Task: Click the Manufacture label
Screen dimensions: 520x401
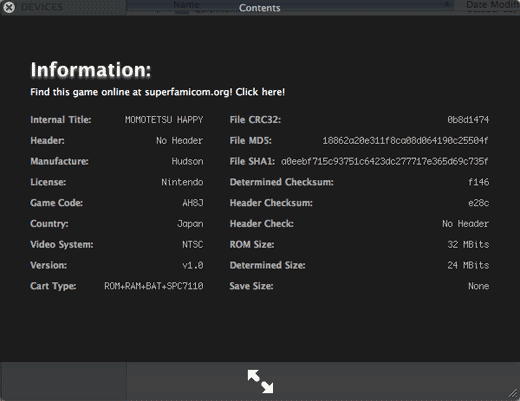Action: (x=59, y=161)
